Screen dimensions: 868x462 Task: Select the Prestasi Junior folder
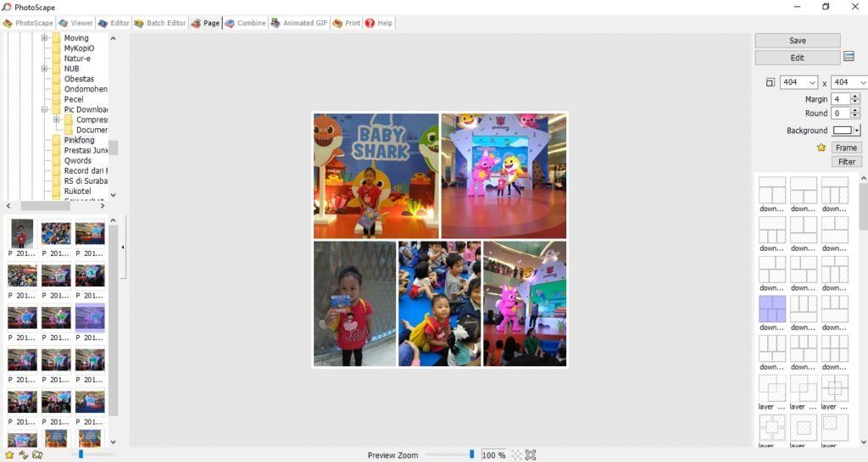(x=86, y=151)
